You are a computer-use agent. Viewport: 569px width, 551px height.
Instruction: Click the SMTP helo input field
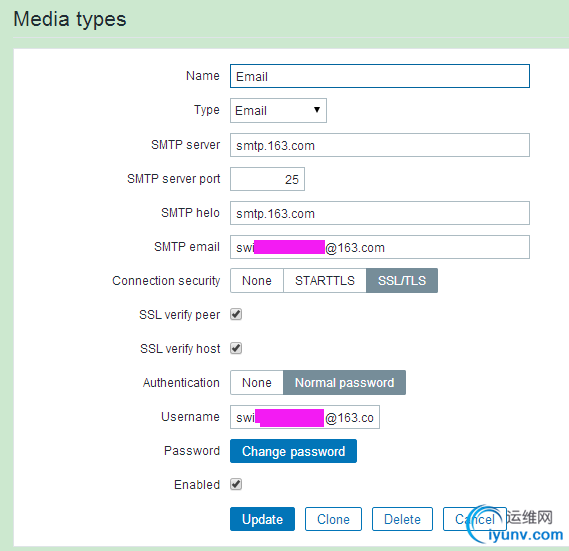380,213
